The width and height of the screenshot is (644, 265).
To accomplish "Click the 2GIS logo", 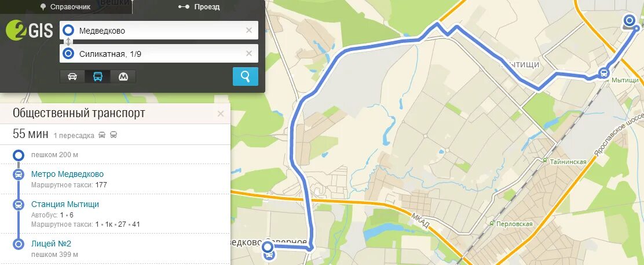I will pyautogui.click(x=29, y=31).
